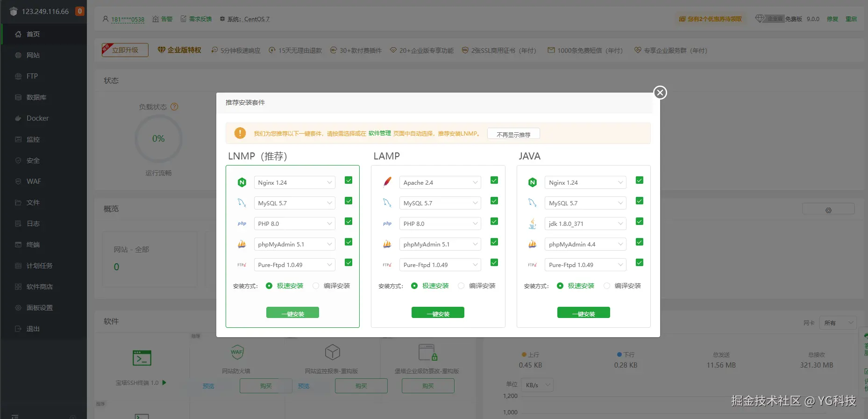This screenshot has height=419, width=868.
Task: Click the message count badge beside server IP
Action: (80, 11)
